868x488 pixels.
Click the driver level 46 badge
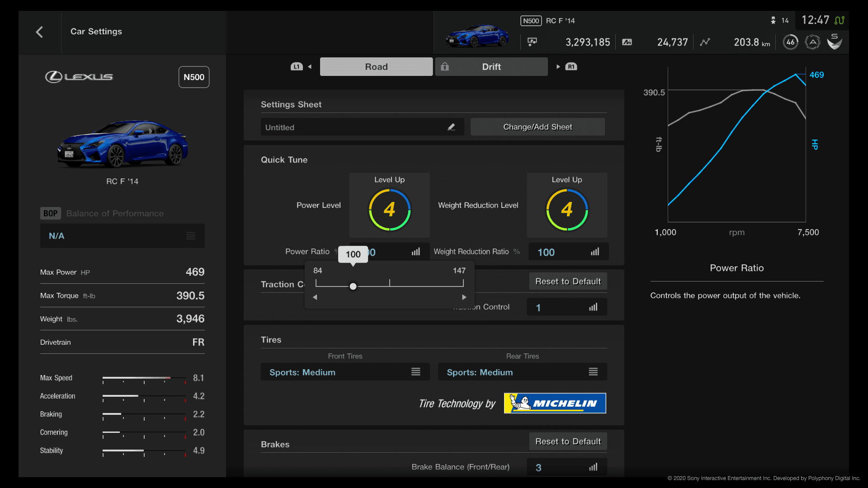coord(790,42)
